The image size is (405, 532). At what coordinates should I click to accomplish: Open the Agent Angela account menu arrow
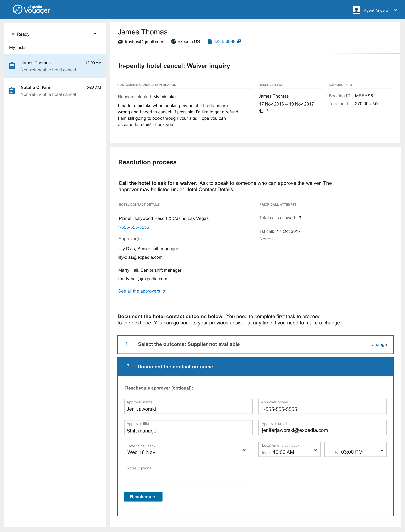click(x=395, y=10)
